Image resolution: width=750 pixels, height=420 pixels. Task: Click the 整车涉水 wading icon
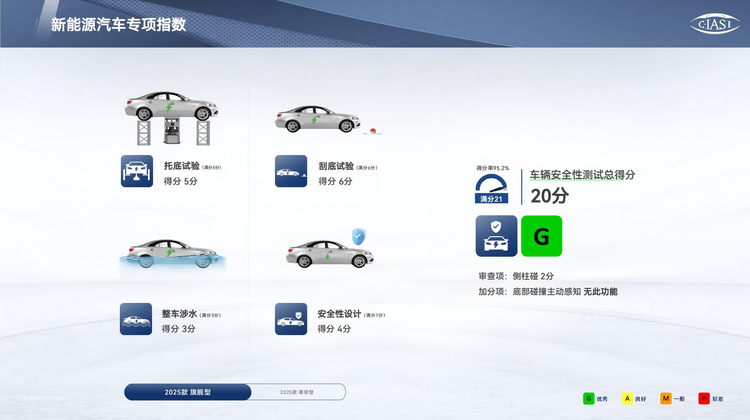pyautogui.click(x=137, y=319)
